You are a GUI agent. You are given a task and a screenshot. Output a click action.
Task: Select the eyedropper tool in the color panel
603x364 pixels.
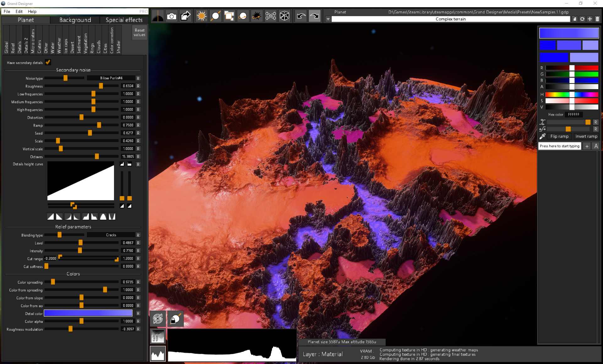coord(542,136)
